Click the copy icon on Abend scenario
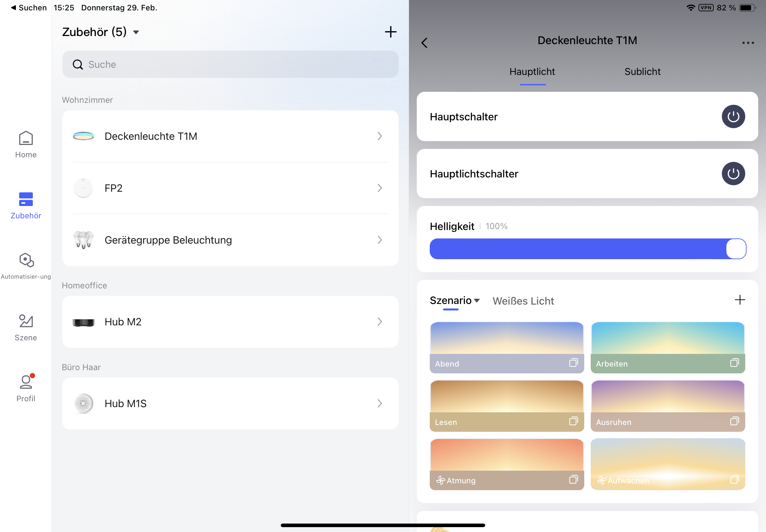The image size is (766, 532). 573,363
